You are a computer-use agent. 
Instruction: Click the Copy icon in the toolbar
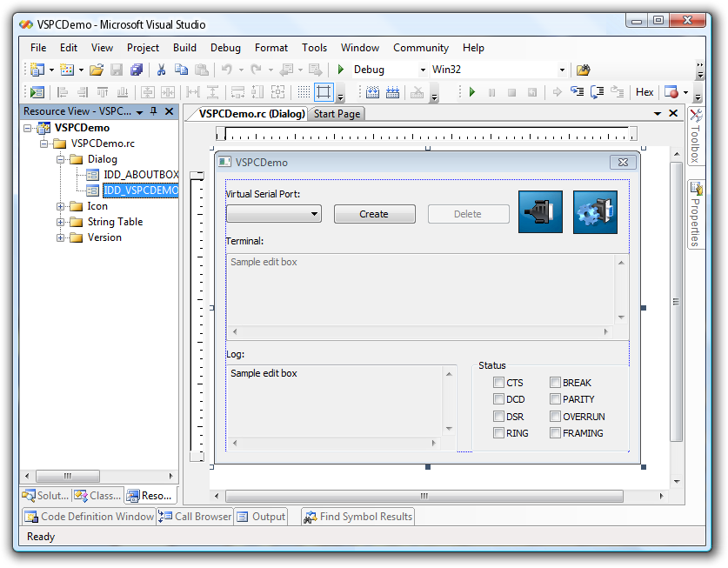pos(184,69)
